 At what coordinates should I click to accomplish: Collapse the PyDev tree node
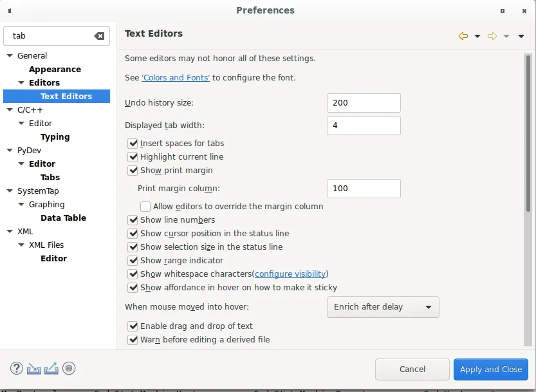tap(10, 151)
